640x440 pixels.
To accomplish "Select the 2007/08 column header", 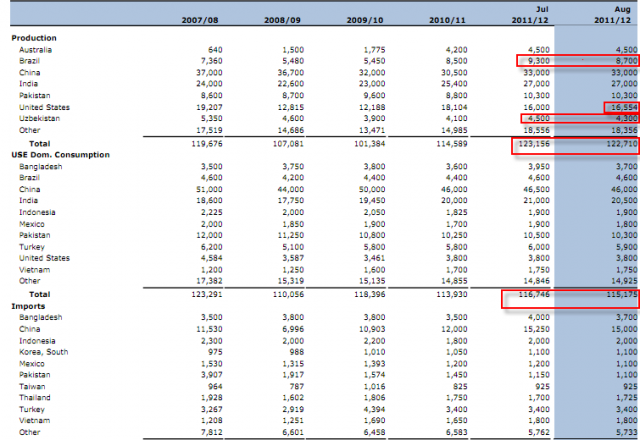I will (200, 20).
